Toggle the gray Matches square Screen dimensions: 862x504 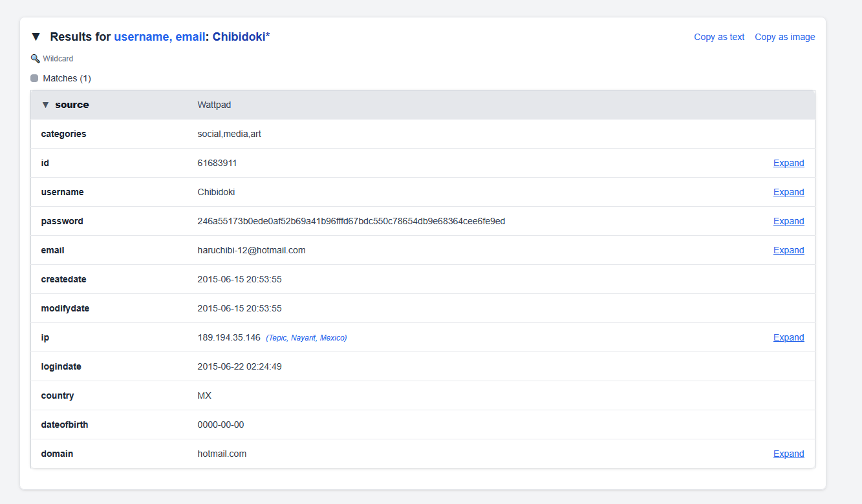[34, 78]
